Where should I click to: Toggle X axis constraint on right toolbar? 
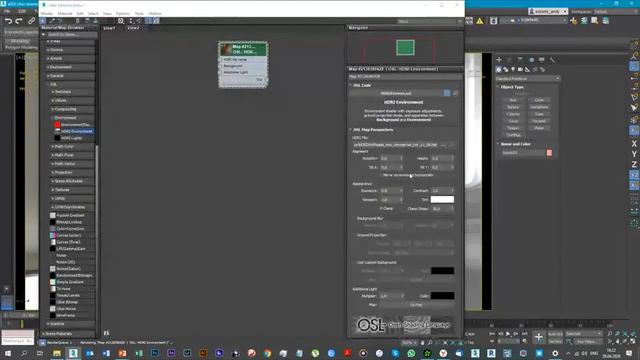pos(634,144)
